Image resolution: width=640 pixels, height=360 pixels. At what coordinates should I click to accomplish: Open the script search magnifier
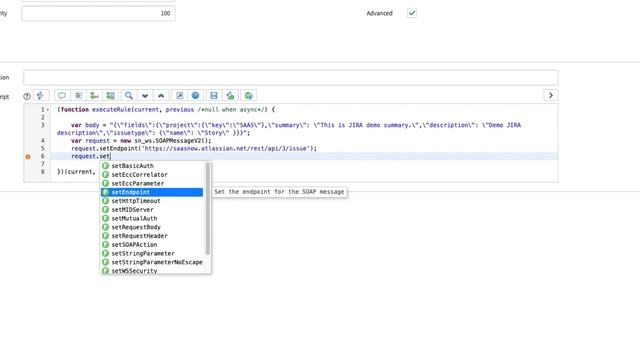[x=129, y=96]
